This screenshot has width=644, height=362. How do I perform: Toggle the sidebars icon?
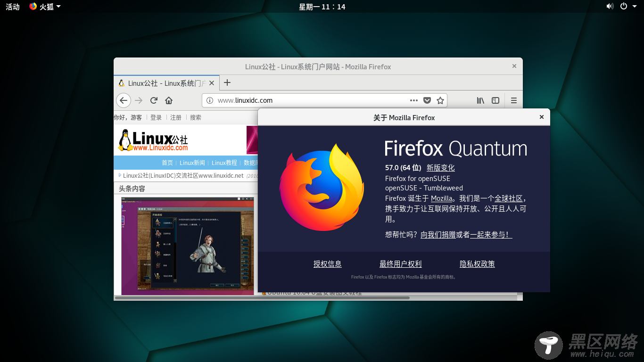pyautogui.click(x=495, y=100)
